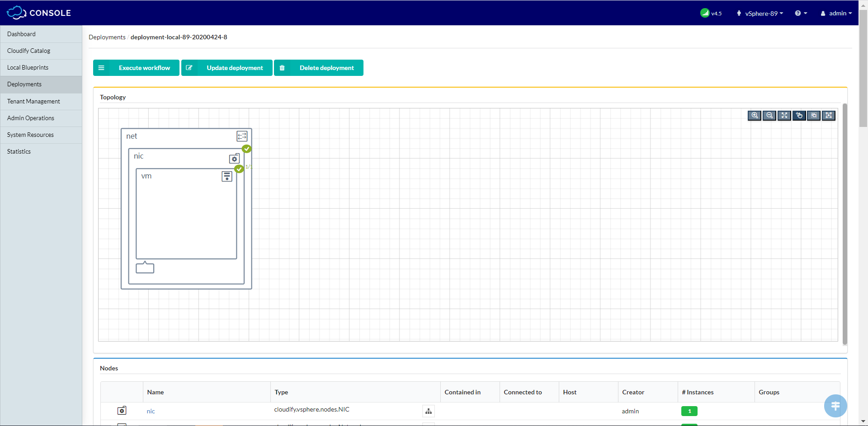The image size is (868, 426).
Task: Click the instances count badge 1
Action: click(x=689, y=411)
